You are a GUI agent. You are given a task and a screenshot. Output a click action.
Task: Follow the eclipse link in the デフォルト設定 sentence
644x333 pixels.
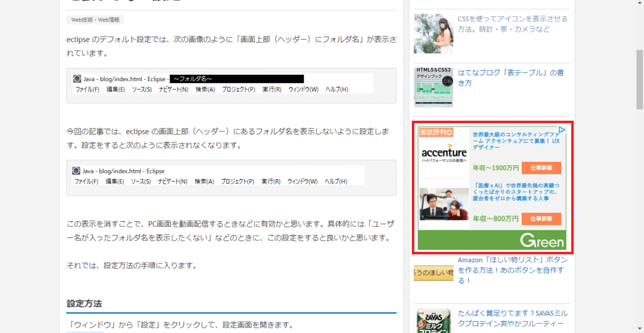(78, 41)
